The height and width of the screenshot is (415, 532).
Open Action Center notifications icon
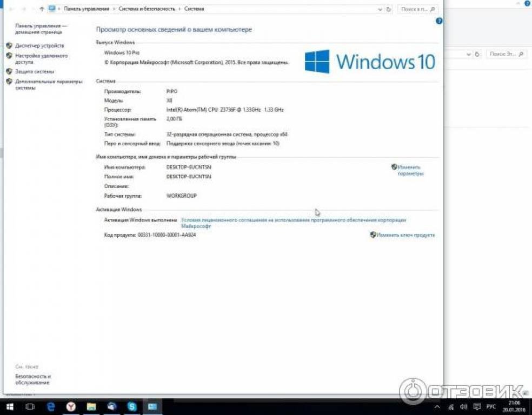(x=477, y=407)
